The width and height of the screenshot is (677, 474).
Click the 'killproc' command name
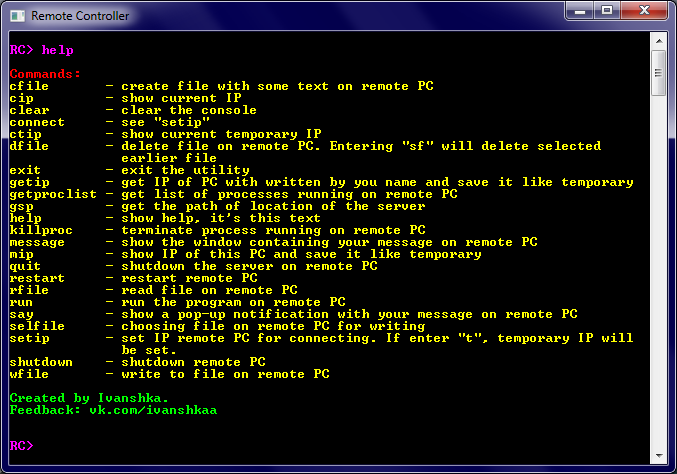point(41,230)
